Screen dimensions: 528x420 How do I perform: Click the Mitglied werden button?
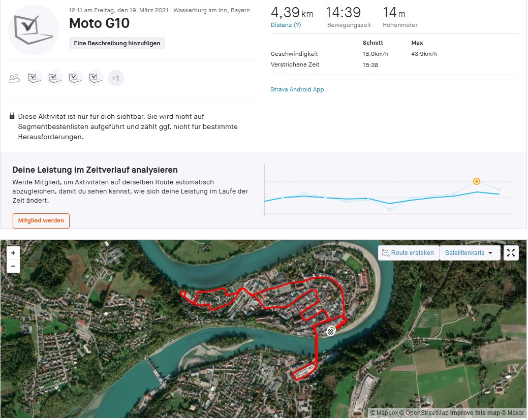41,221
